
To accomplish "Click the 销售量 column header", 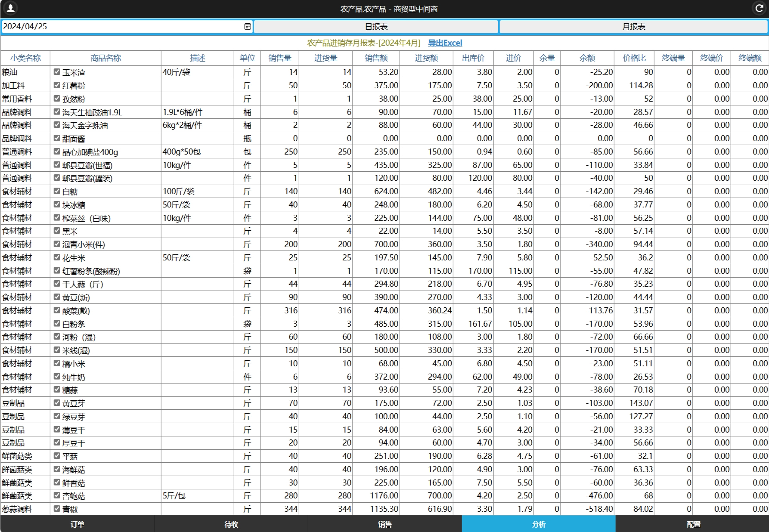I will pos(280,58).
